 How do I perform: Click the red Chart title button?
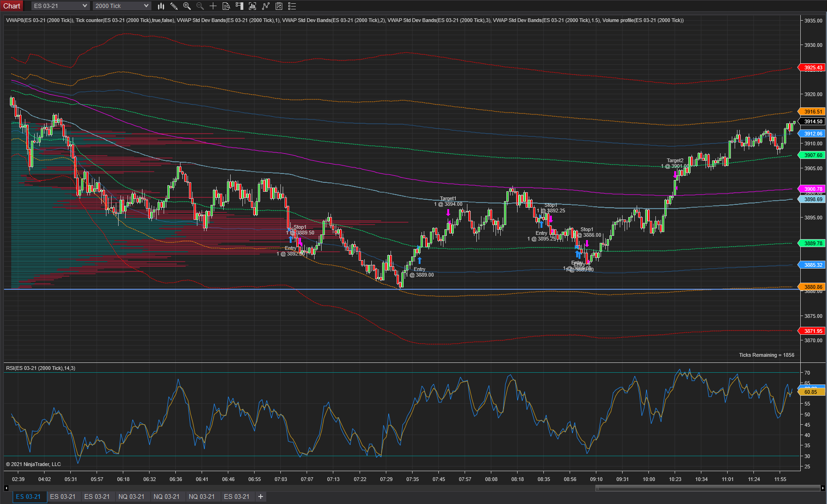(12, 6)
